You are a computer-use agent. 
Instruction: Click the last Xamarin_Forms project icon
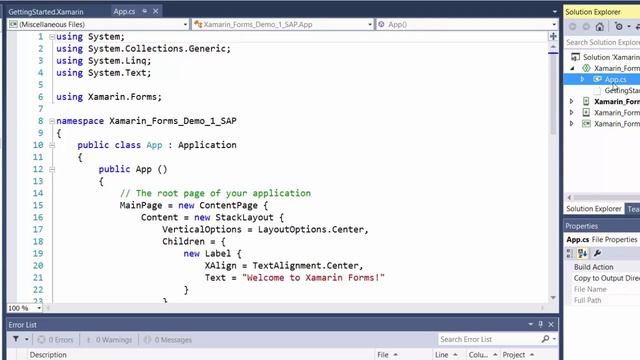(x=586, y=123)
